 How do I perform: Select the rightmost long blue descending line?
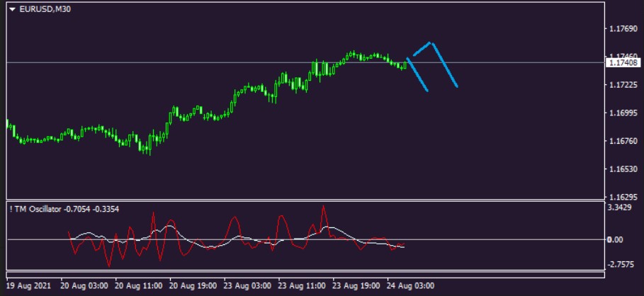pos(444,65)
